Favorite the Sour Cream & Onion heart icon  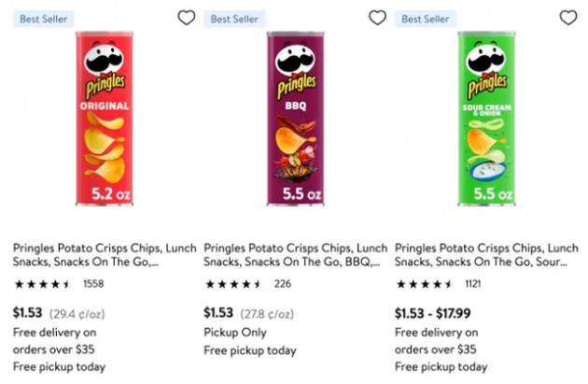[x=568, y=18]
